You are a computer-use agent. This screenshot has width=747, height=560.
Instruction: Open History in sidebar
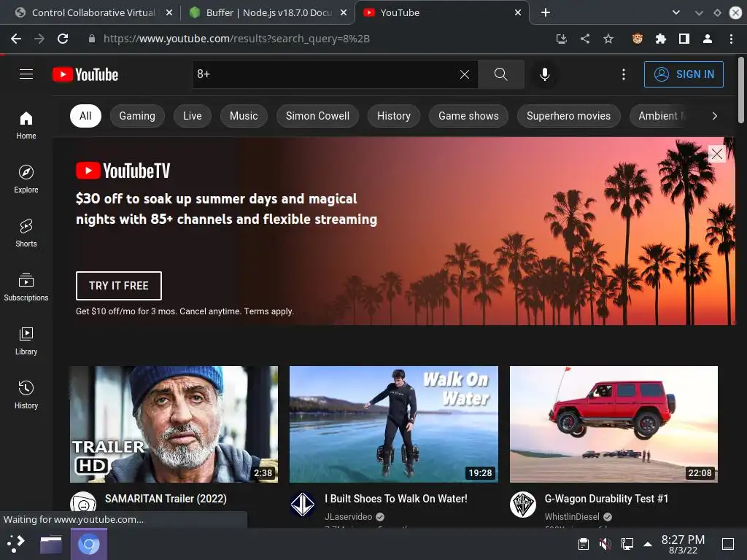click(26, 394)
